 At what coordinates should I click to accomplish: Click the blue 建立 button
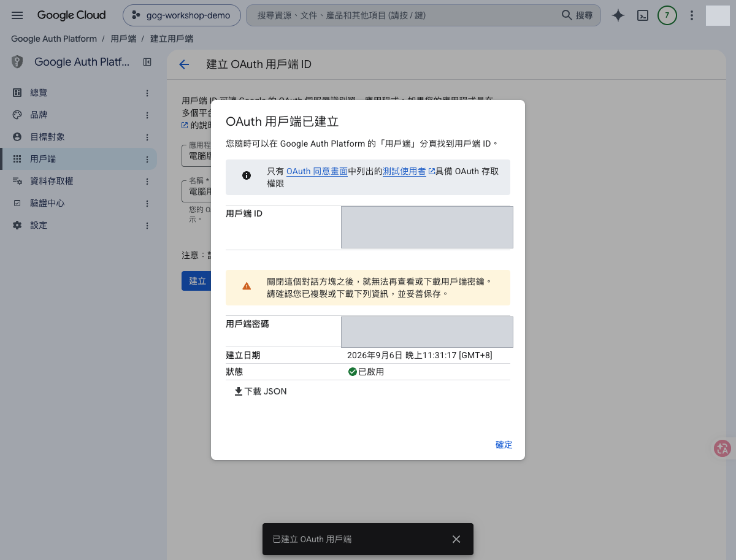[197, 281]
